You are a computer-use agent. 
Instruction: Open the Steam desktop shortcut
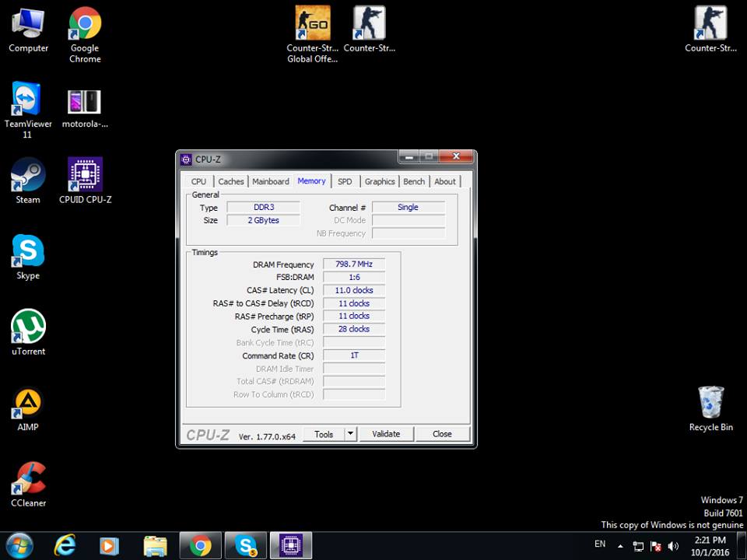pos(28,177)
